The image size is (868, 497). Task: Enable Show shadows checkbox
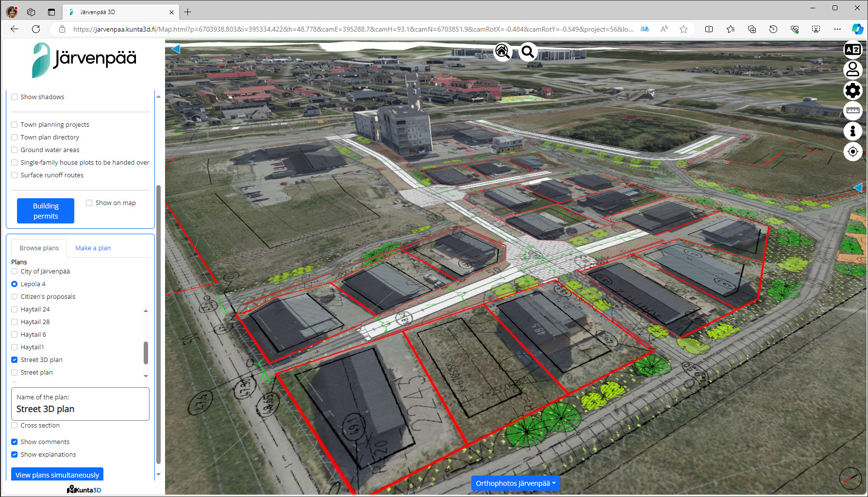[x=15, y=97]
